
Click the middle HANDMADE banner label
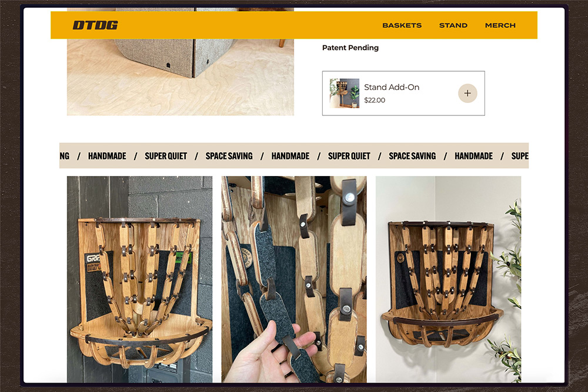[x=290, y=156]
